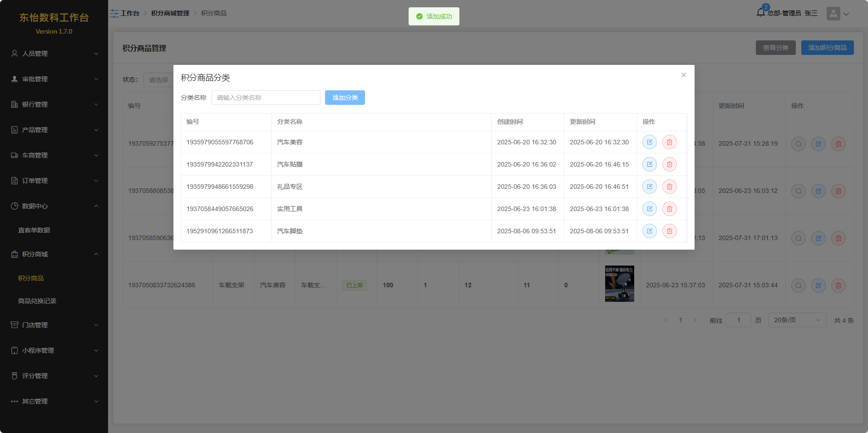868x433 pixels.
Task: Close the 积分商品分类 dialog
Action: 683,75
